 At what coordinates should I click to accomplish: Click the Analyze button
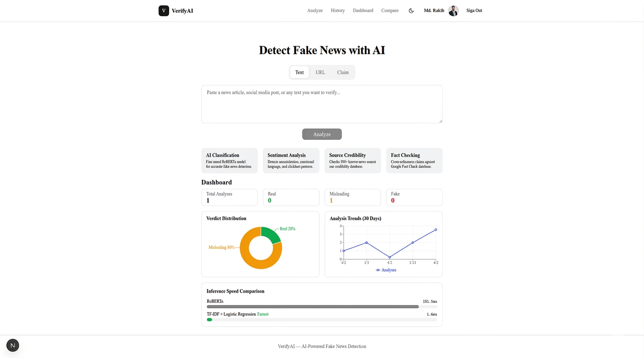click(322, 134)
